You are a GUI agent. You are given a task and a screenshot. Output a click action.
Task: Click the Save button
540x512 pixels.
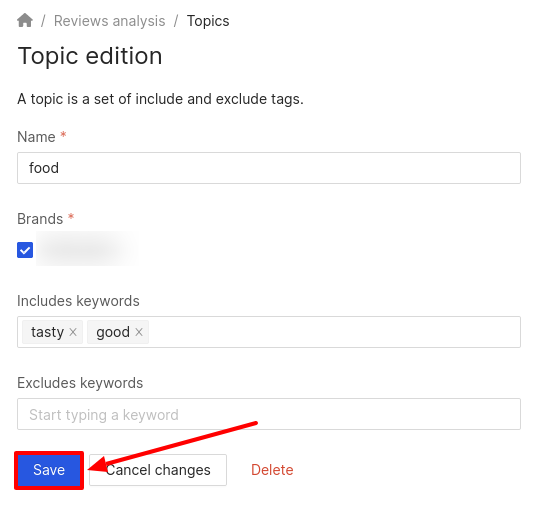(x=49, y=470)
